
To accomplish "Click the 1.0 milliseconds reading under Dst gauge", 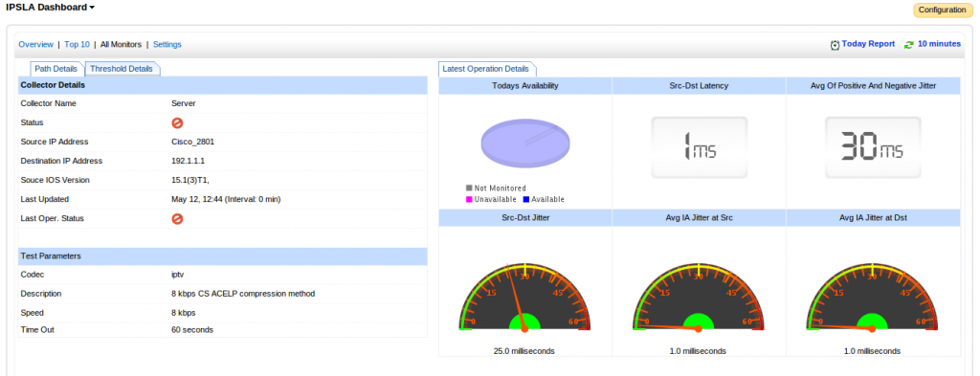I will (872, 351).
